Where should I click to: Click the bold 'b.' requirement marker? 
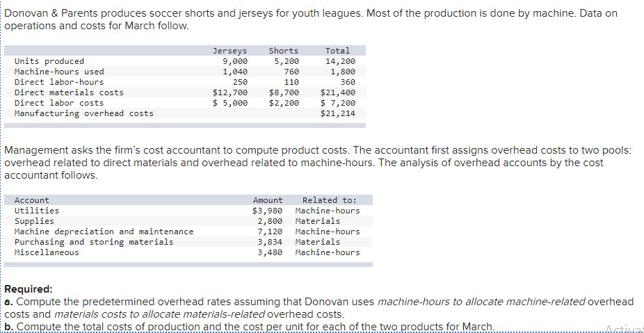coord(8,327)
